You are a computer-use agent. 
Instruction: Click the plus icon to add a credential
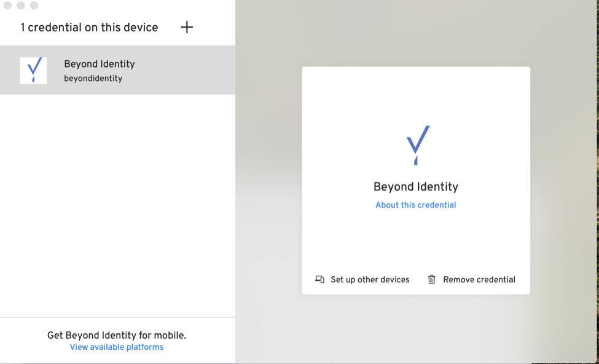pos(187,27)
